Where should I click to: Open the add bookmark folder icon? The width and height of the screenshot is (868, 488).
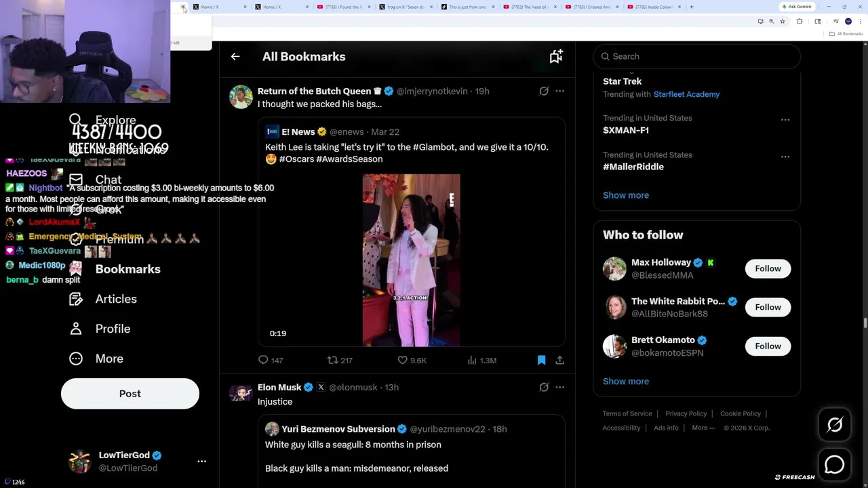click(556, 57)
